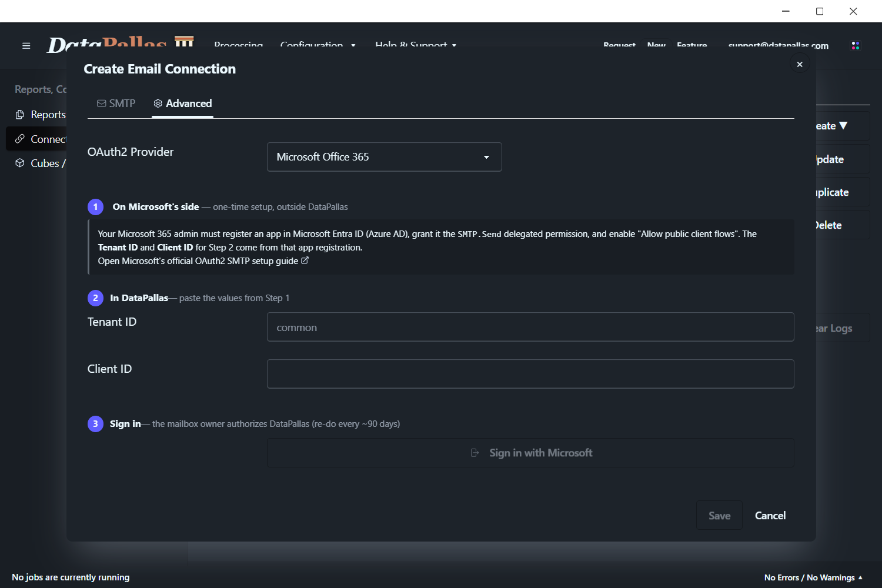Save the email connection
This screenshot has height=588, width=882.
719,516
